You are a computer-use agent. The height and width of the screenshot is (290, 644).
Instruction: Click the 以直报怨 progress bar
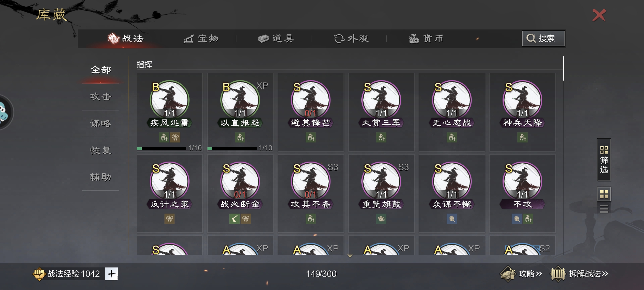click(232, 149)
